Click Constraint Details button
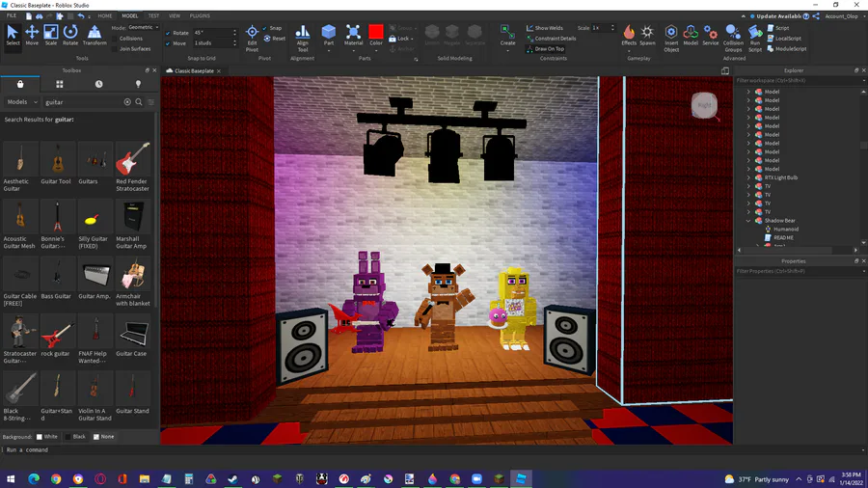868x488 pixels. pos(552,39)
